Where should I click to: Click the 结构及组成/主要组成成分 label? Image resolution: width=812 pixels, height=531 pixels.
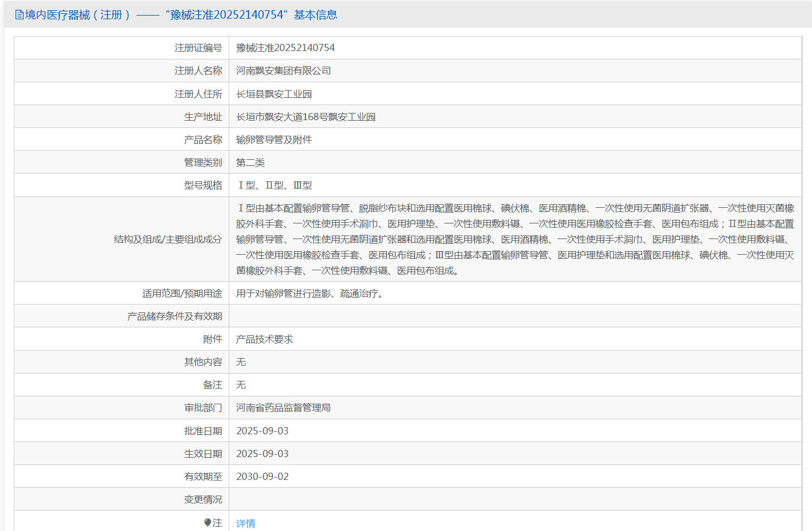168,239
